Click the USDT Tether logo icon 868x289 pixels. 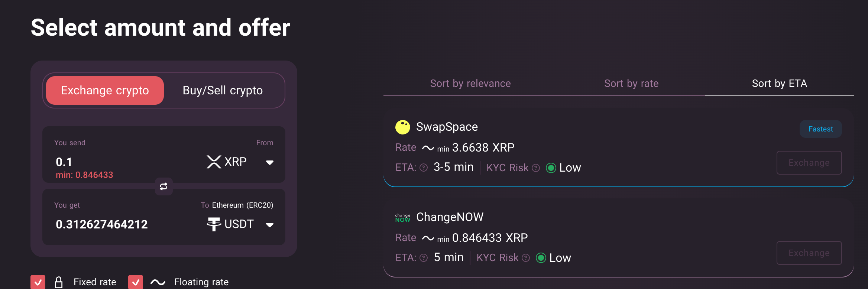pyautogui.click(x=214, y=224)
